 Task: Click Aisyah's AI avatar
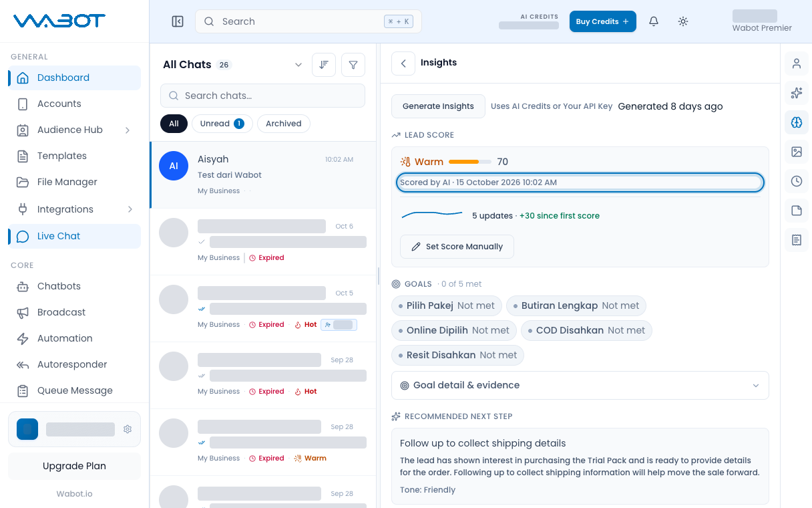pyautogui.click(x=174, y=166)
